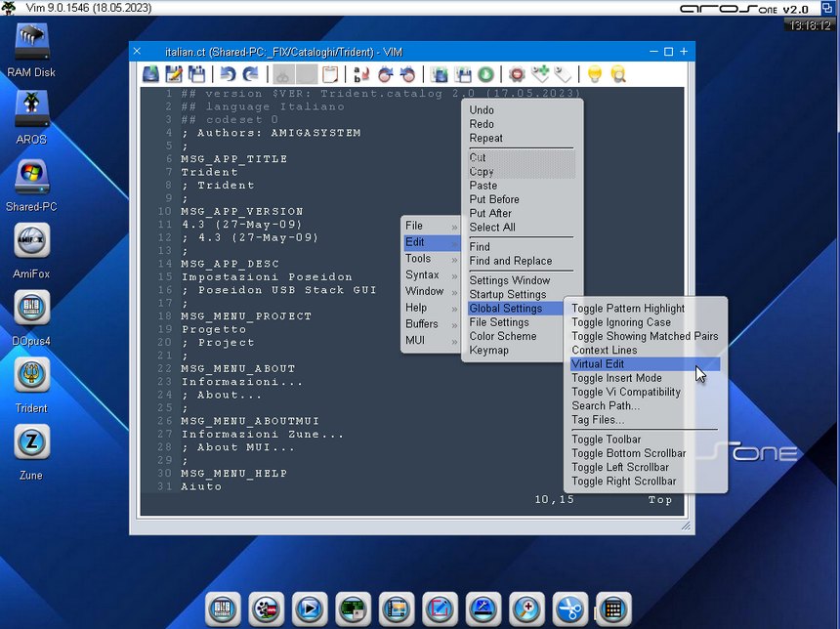Click the scissors icon in the dock
The width and height of the screenshot is (840, 629).
569,608
